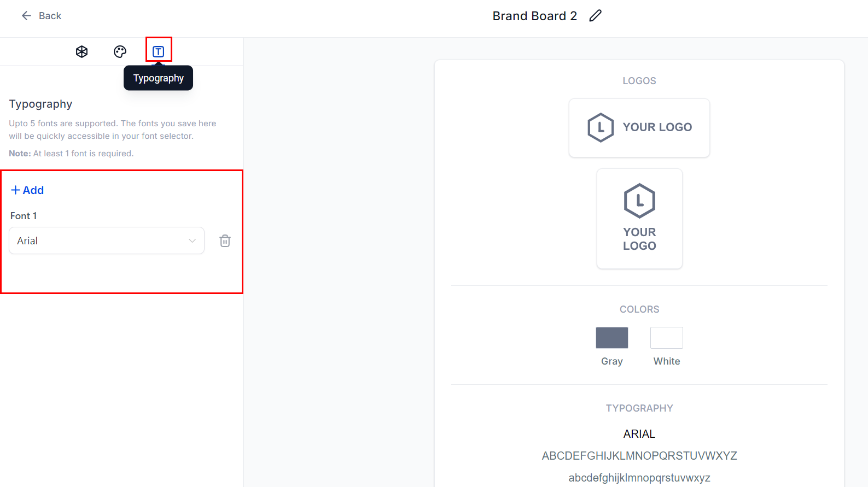Select the Typography tab icon

coord(158,50)
